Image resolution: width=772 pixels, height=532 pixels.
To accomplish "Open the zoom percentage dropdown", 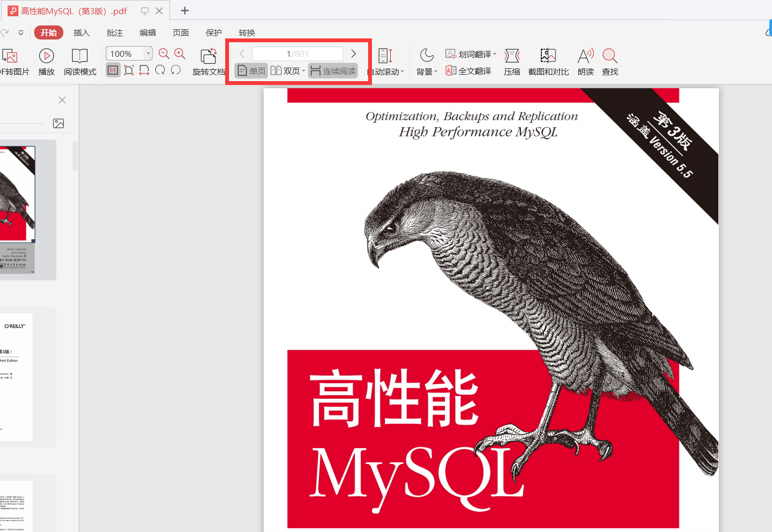I will coord(148,54).
